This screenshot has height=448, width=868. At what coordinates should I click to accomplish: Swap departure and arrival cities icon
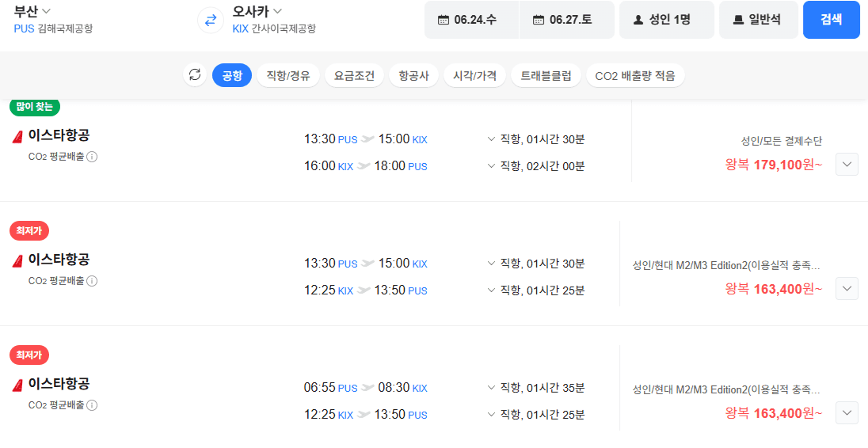(211, 21)
